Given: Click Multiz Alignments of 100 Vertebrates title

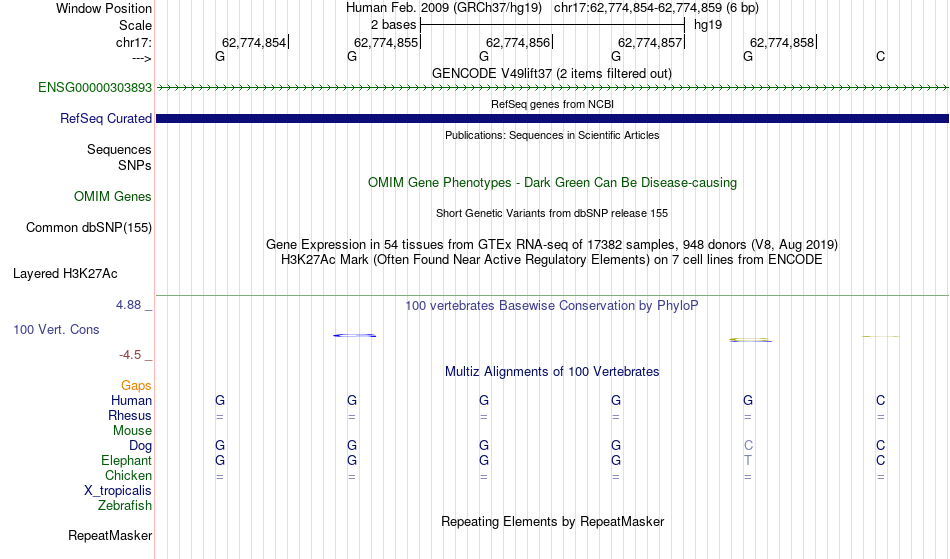Looking at the screenshot, I should [552, 371].
